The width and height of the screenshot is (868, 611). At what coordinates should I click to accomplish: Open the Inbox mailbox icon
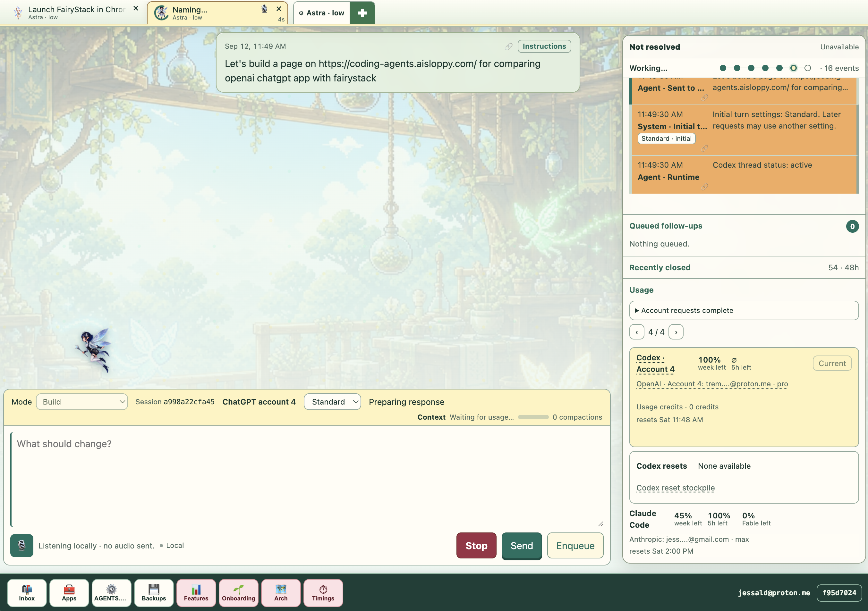[27, 592]
